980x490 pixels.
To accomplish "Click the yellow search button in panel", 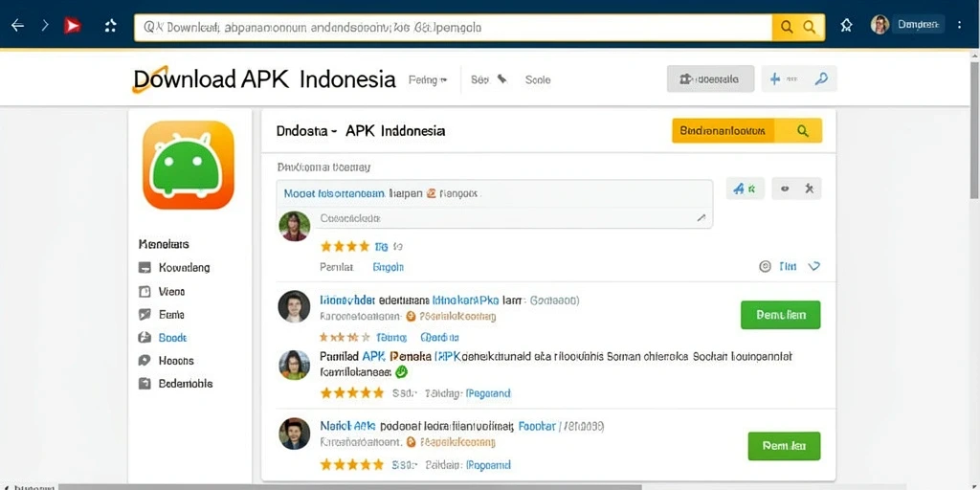I will point(746,130).
